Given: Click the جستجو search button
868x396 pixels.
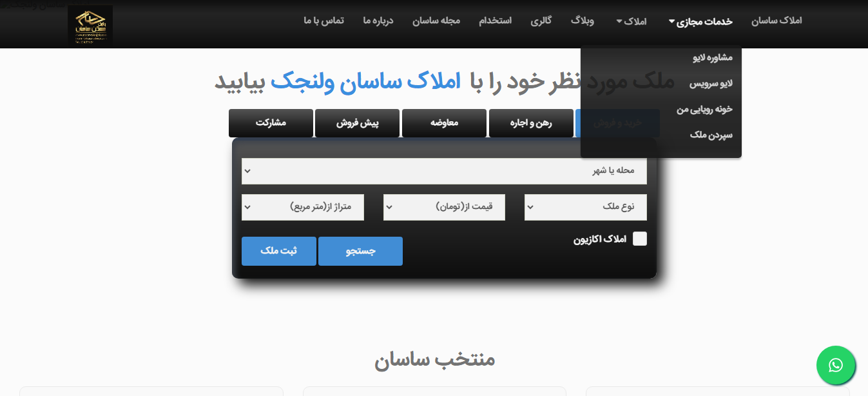Looking at the screenshot, I should 360,251.
